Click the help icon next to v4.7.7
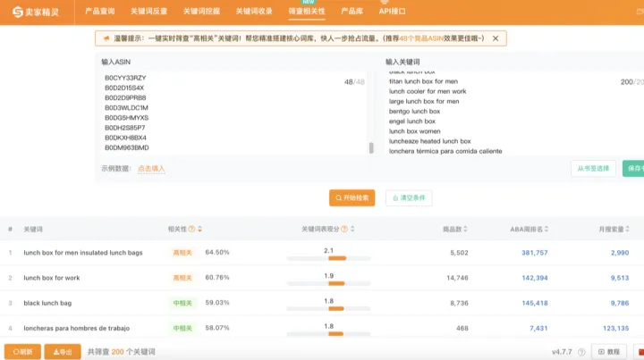Viewport: 644px width, 360px height. (x=581, y=352)
